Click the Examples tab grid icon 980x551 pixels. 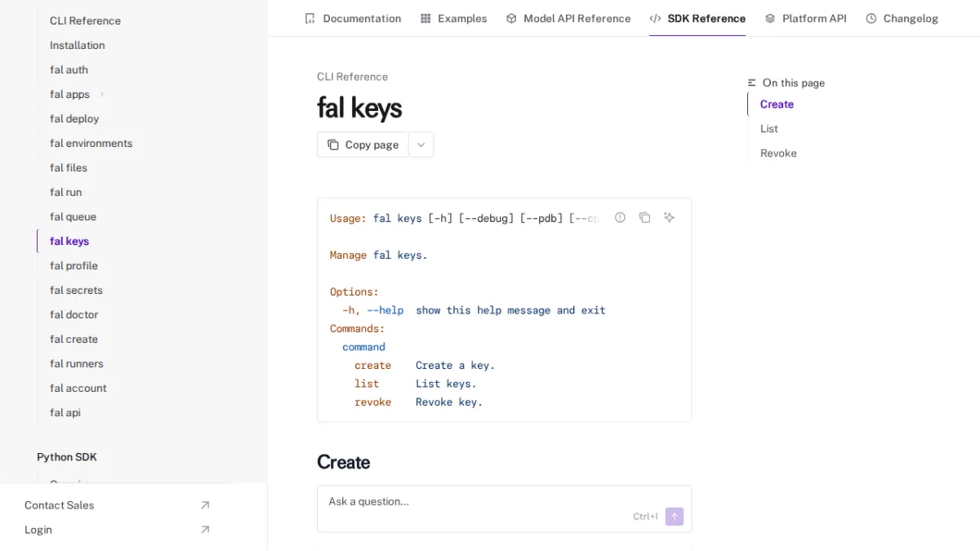[x=425, y=18]
